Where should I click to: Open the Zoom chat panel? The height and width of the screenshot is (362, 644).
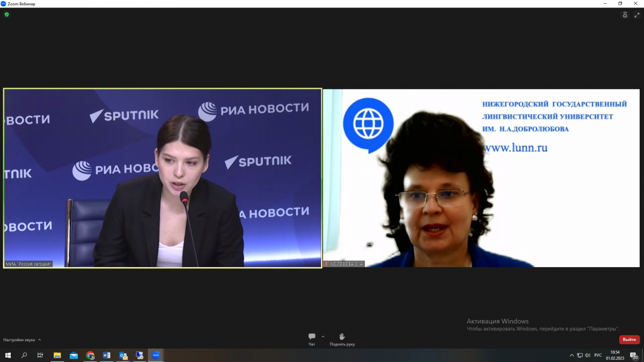(x=312, y=339)
